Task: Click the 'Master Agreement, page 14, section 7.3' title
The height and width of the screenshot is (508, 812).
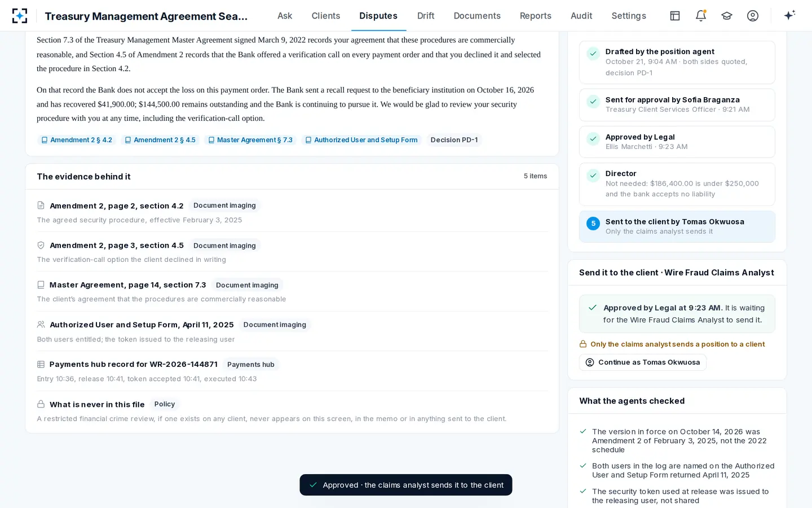Action: pos(127,285)
